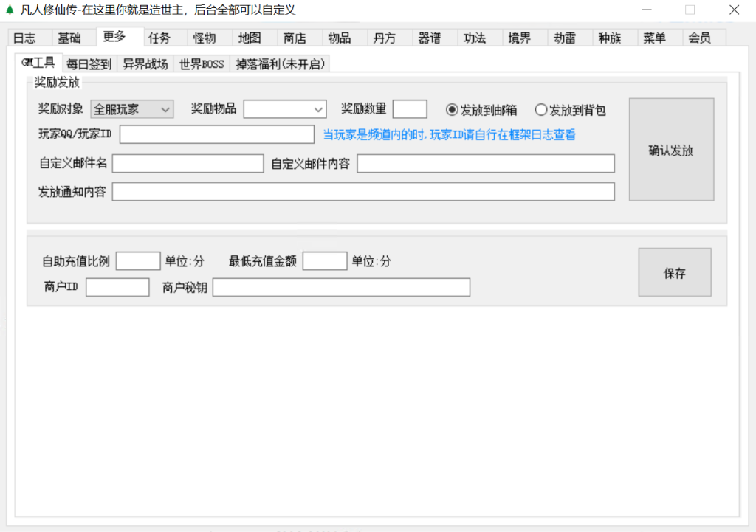Click the 自定义邮件名 input field
Image resolution: width=756 pixels, height=532 pixels.
click(x=188, y=163)
